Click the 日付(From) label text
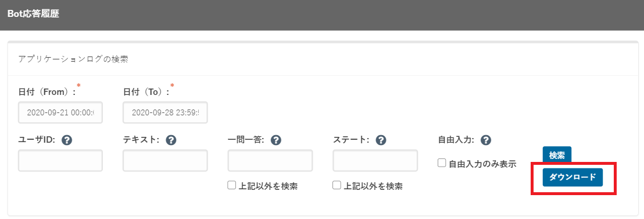This screenshot has height=219, width=644. coord(47,92)
